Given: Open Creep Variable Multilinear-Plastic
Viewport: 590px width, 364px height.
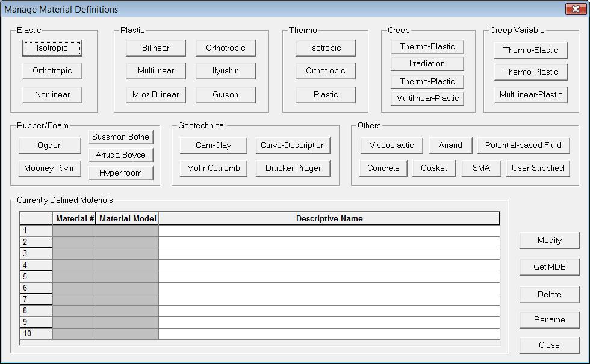Looking at the screenshot, I should coord(530,95).
